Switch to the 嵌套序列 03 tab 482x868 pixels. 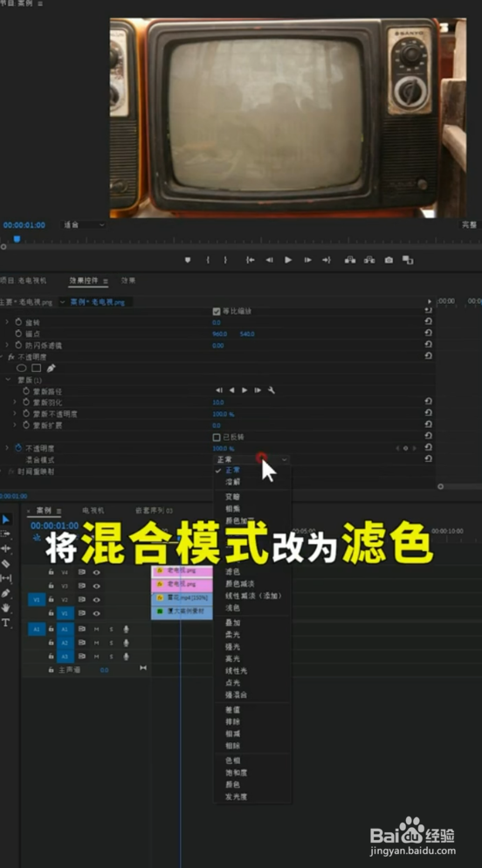(x=155, y=510)
